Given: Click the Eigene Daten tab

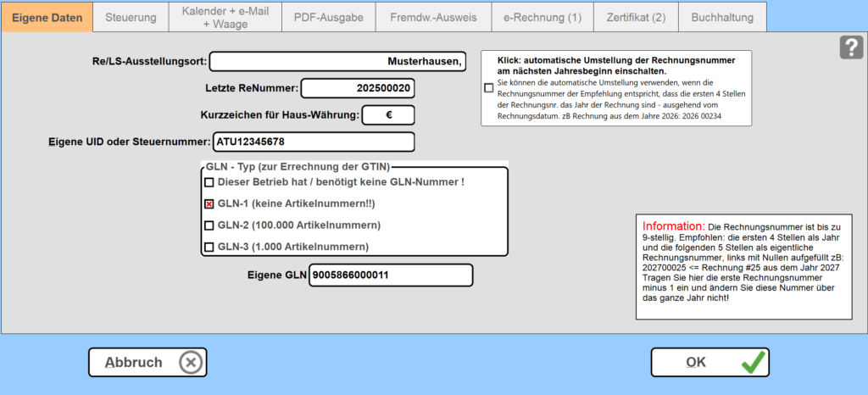Looking at the screenshot, I should coord(47,17).
